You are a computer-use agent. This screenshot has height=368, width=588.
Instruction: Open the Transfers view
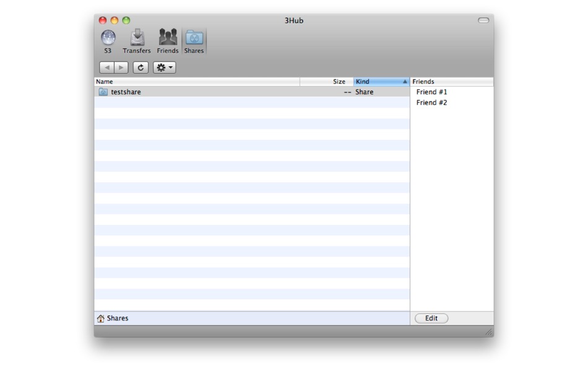(x=137, y=42)
